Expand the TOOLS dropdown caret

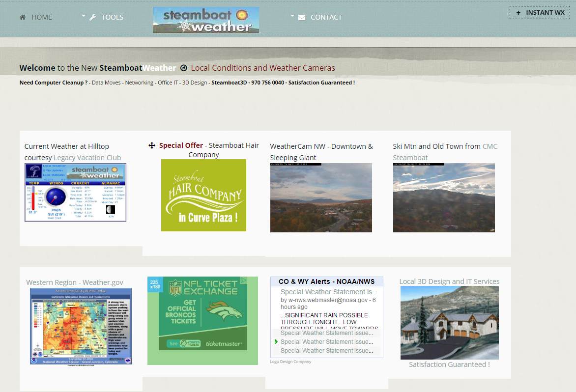[x=84, y=16]
